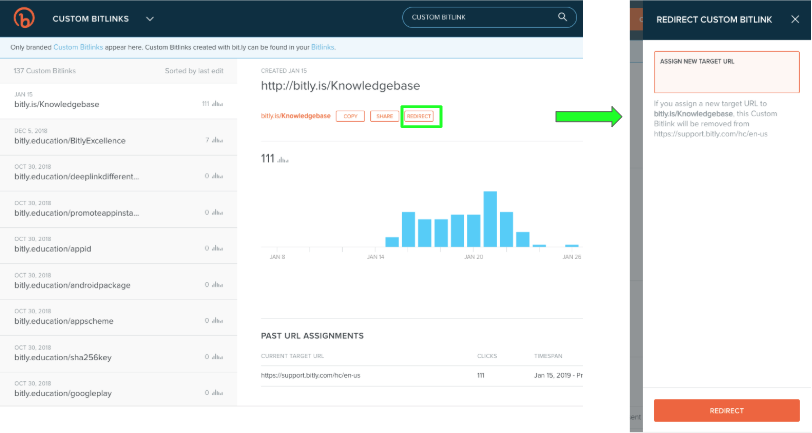
Task: Click the https://support.bitly.com/hc/en-us target URL
Action: point(310,376)
